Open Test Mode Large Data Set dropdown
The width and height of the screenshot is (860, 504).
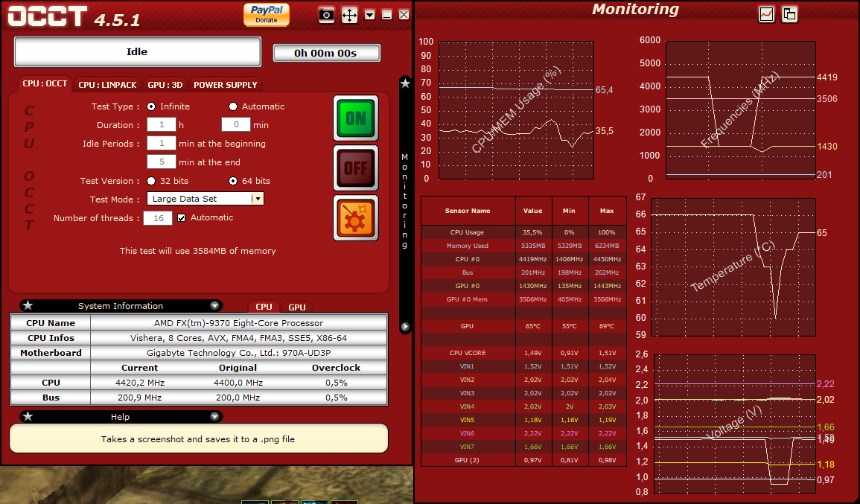coord(205,199)
